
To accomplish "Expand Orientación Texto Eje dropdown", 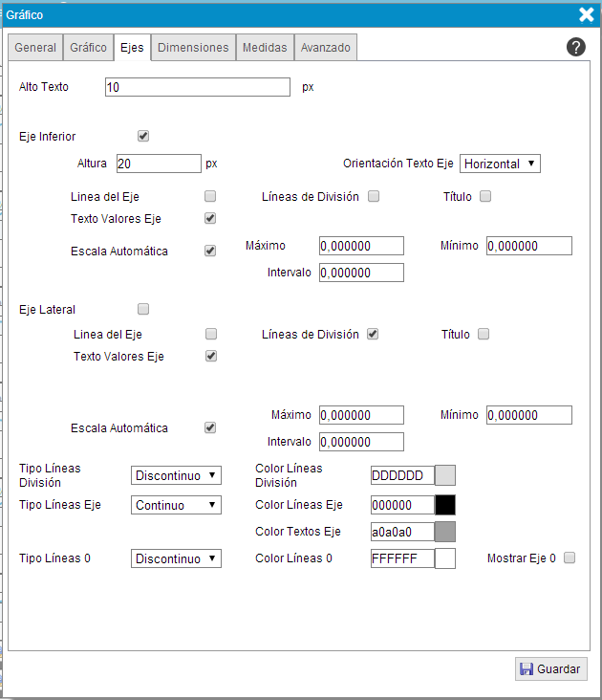I will (500, 164).
